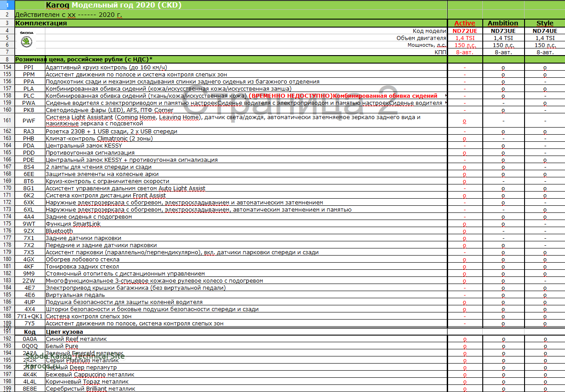Select option code cell 9WT
Screen dimensions: 565x392
click(29, 224)
